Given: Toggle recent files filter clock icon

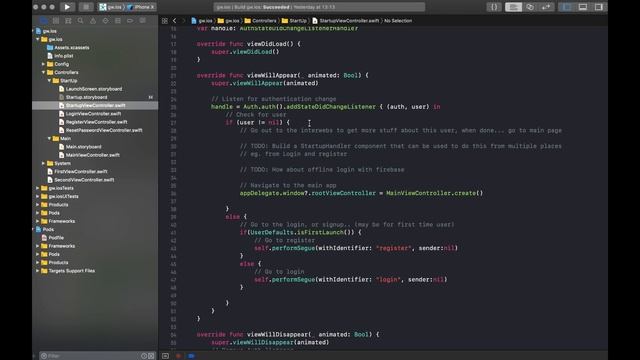Looking at the screenshot, I should tap(144, 356).
